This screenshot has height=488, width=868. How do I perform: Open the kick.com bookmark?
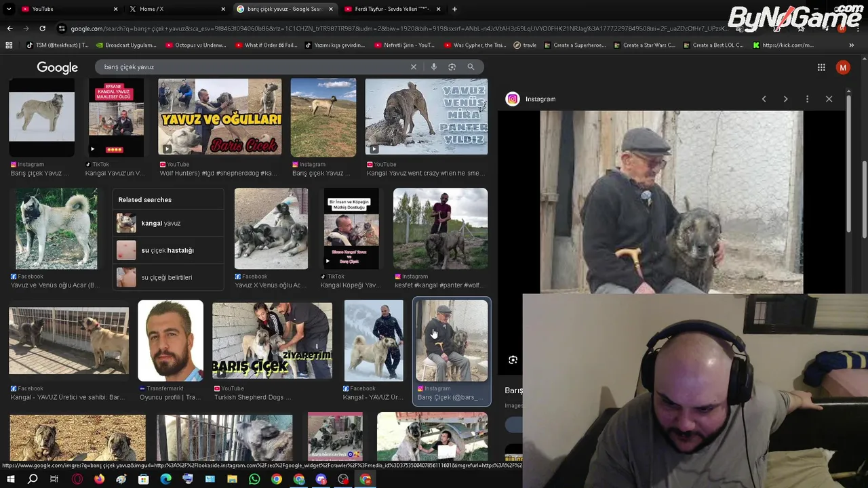tap(783, 45)
